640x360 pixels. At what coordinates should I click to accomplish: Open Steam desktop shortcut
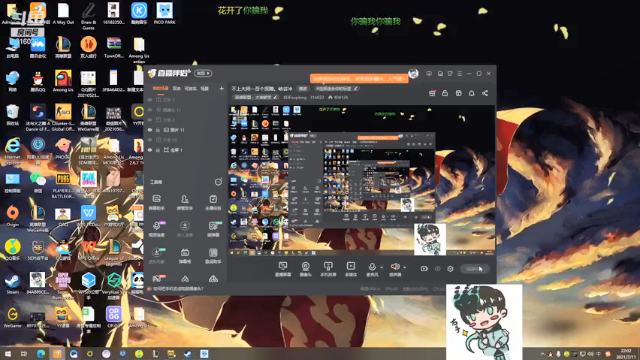click(x=12, y=283)
